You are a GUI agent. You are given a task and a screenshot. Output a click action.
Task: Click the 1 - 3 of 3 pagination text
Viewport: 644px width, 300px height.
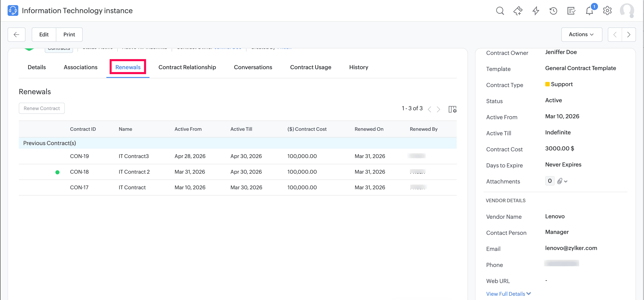pos(412,108)
